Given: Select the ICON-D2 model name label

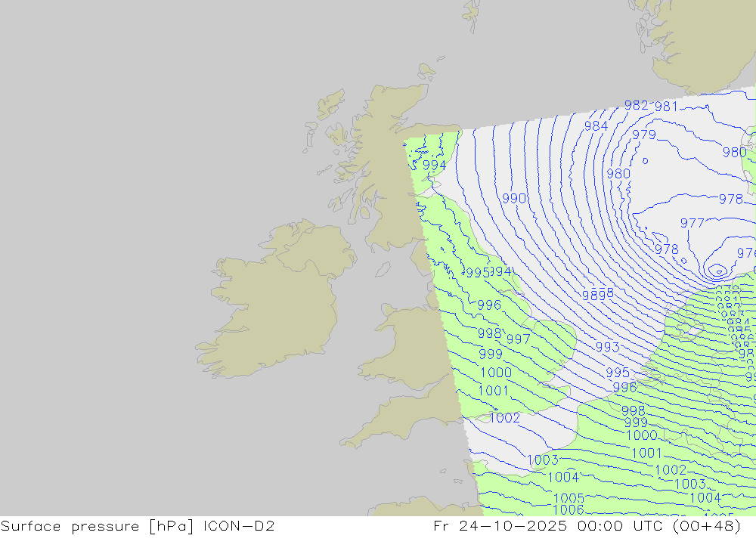Looking at the screenshot, I should click(x=239, y=526).
